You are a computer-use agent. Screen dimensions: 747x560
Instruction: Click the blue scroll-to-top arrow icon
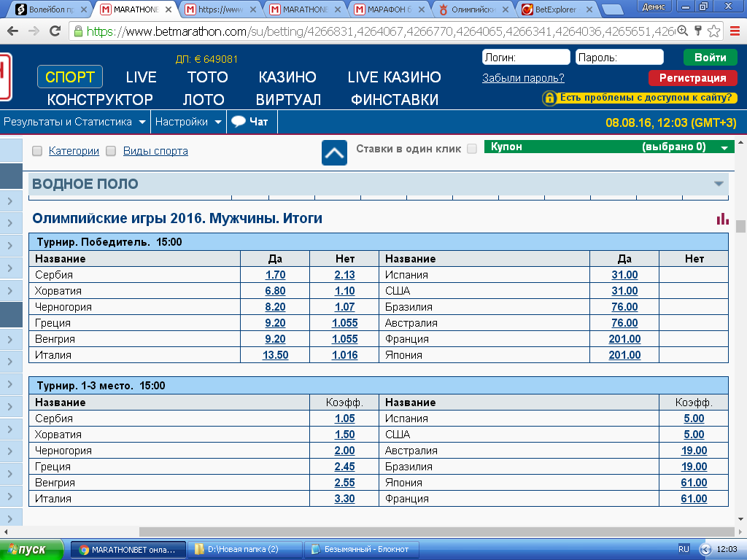coord(334,153)
